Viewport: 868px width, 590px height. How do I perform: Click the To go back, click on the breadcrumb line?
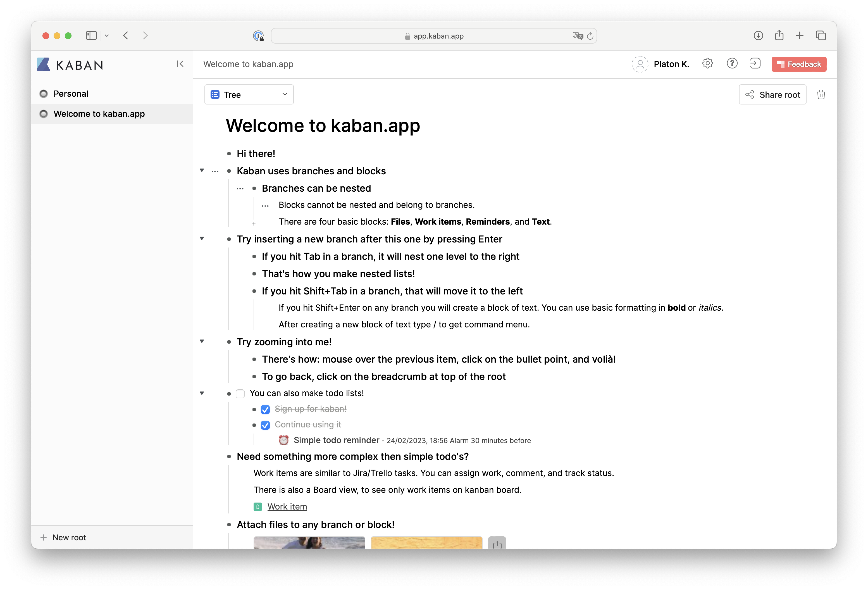(383, 377)
